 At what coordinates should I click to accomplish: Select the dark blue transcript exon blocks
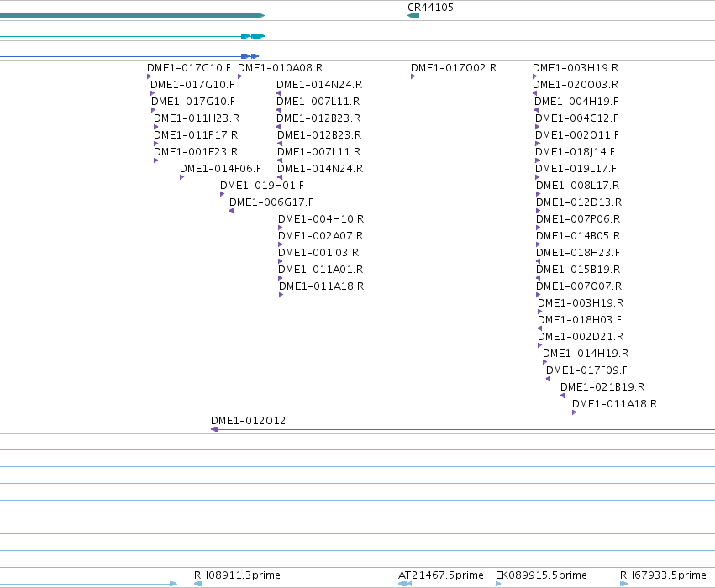[250, 56]
